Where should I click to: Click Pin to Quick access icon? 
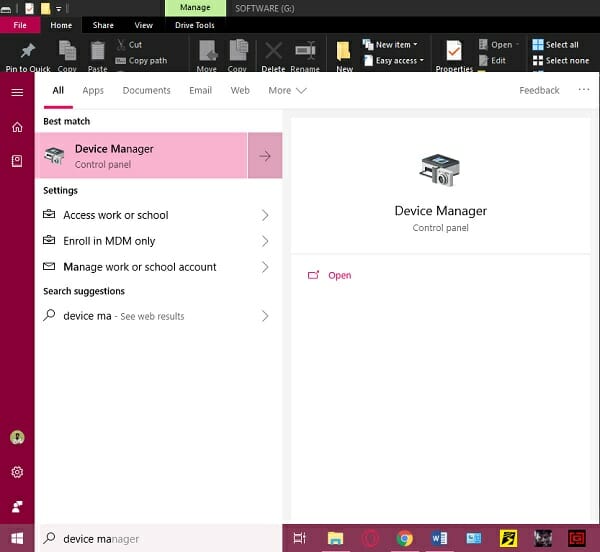(28, 50)
